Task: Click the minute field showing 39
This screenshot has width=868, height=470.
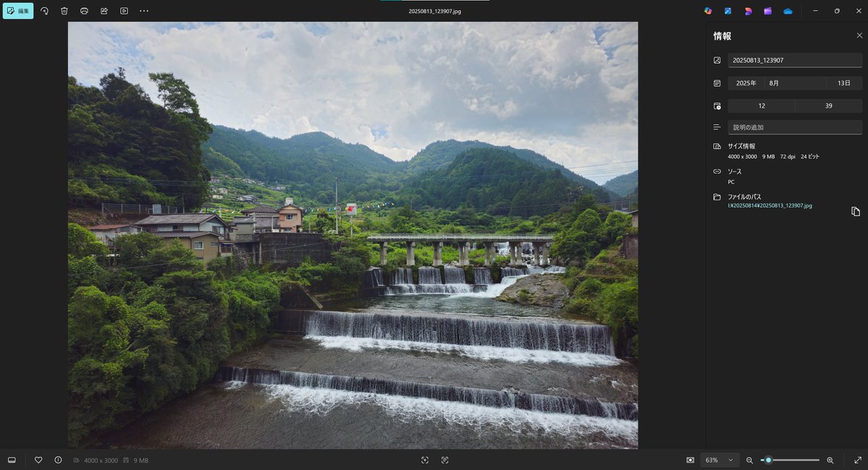Action: pos(829,106)
